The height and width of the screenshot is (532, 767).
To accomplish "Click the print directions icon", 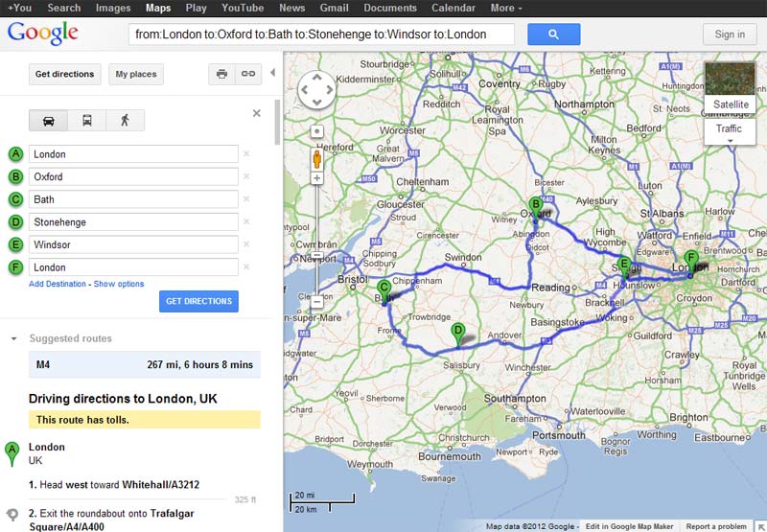I will [222, 74].
